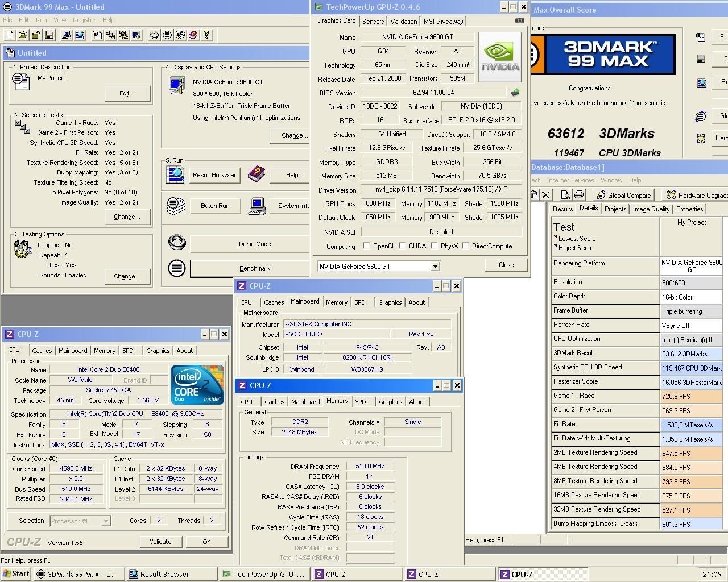Click the Game 1 - Race 720,8 FPS cell
728x582 pixels.
691,396
